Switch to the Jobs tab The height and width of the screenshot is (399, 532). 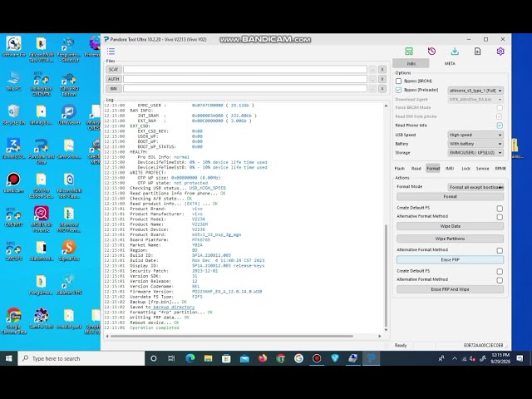point(411,63)
